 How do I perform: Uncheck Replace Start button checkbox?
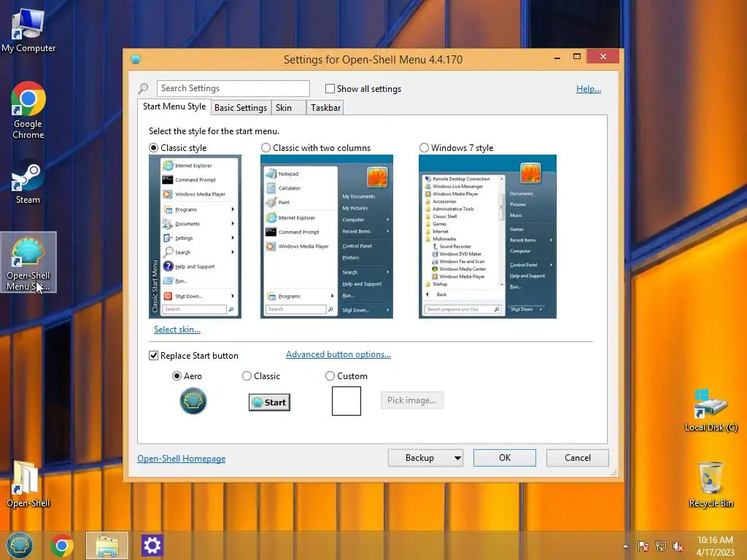(153, 356)
